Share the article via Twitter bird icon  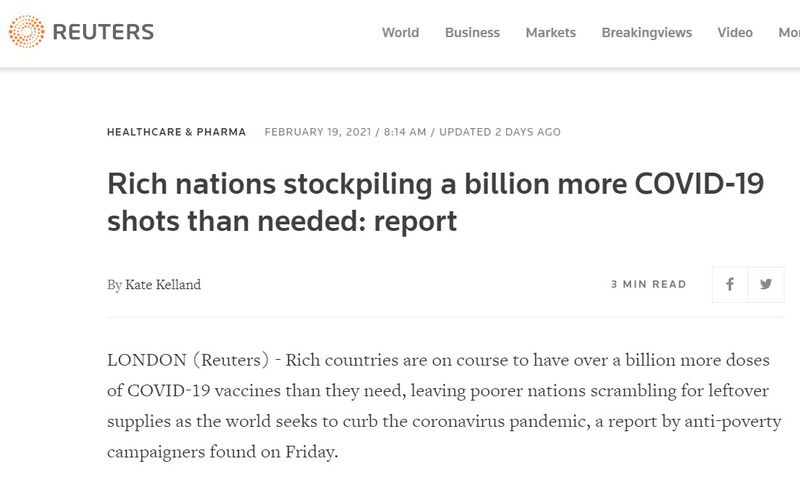[x=766, y=284]
